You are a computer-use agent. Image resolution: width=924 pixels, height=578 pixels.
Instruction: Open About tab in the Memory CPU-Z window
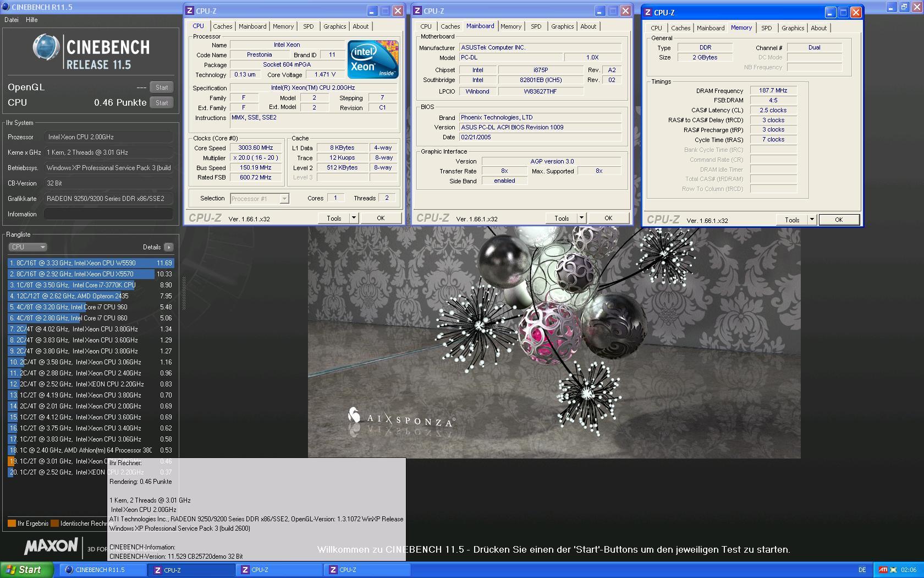(818, 28)
